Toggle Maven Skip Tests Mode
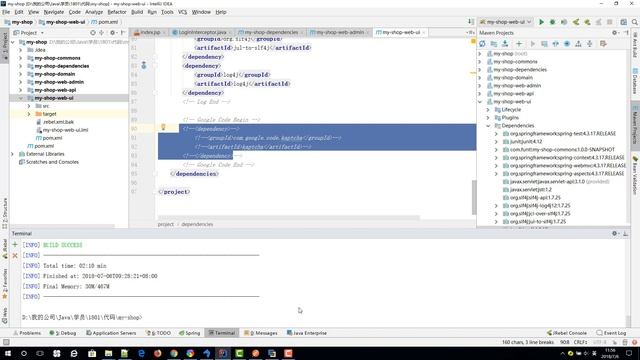This screenshot has width=640, height=360. pyautogui.click(x=567, y=44)
